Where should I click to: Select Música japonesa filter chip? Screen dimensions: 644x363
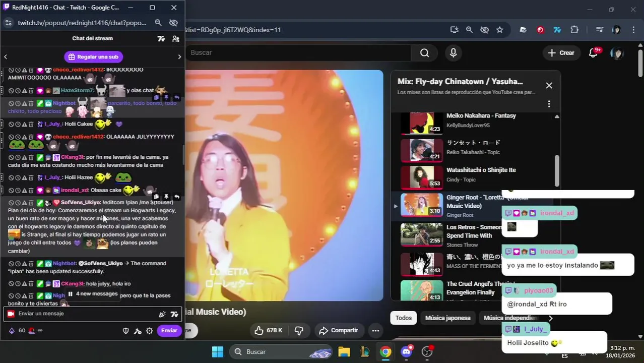tap(448, 318)
